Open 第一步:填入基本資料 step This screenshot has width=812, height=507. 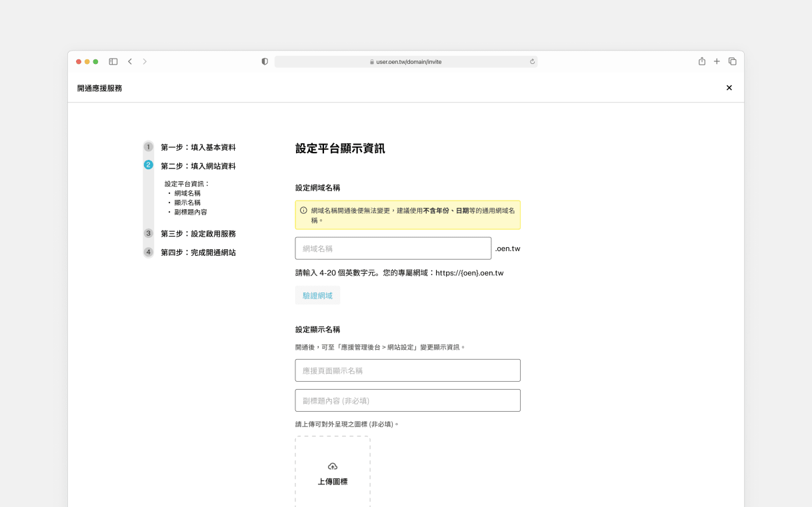point(198,147)
